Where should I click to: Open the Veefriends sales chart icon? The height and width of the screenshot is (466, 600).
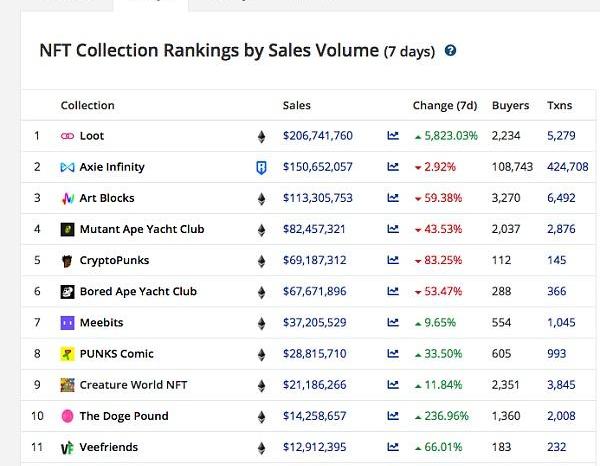[393, 447]
